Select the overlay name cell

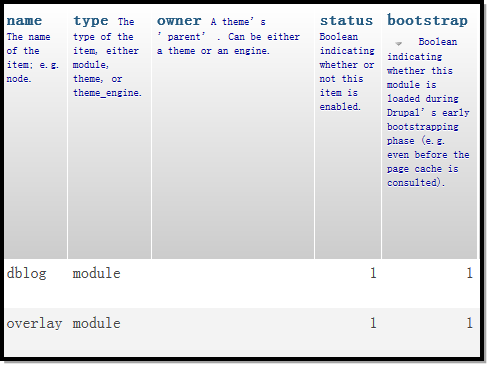coord(34,323)
